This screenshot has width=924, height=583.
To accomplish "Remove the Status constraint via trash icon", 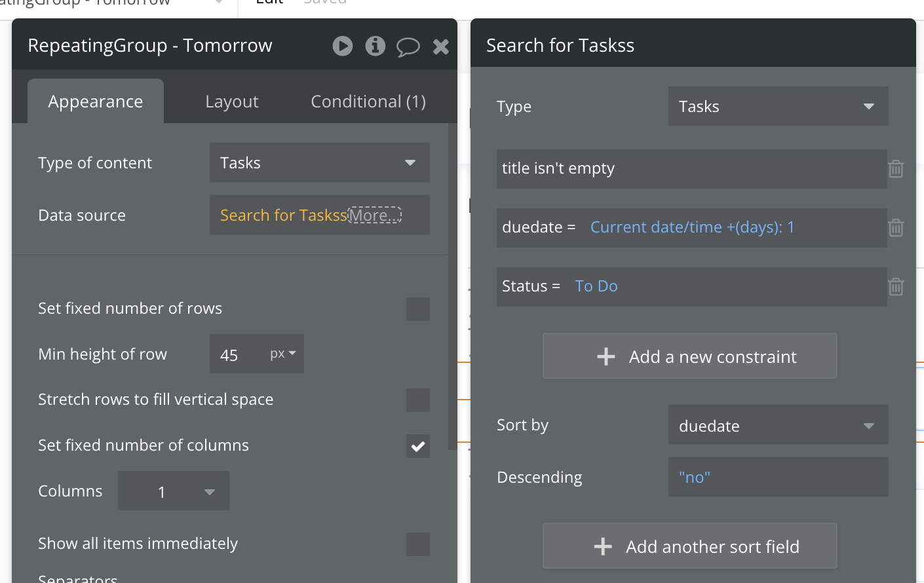I will 896,287.
